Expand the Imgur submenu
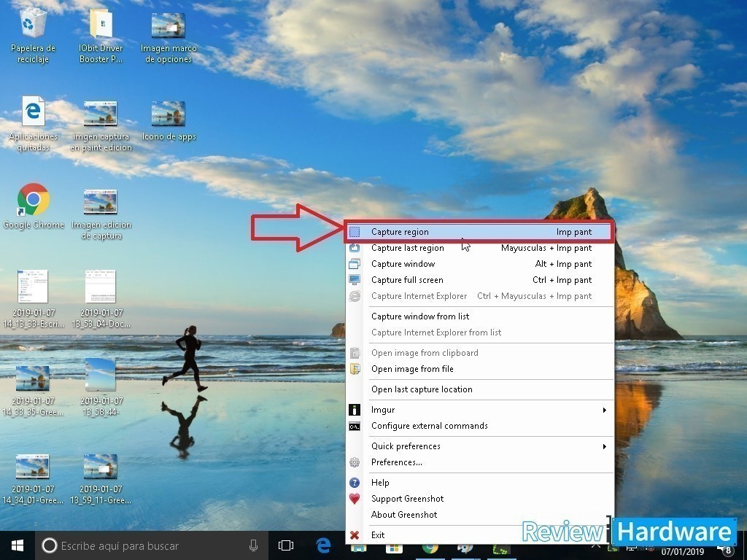This screenshot has width=747, height=560. tap(479, 410)
